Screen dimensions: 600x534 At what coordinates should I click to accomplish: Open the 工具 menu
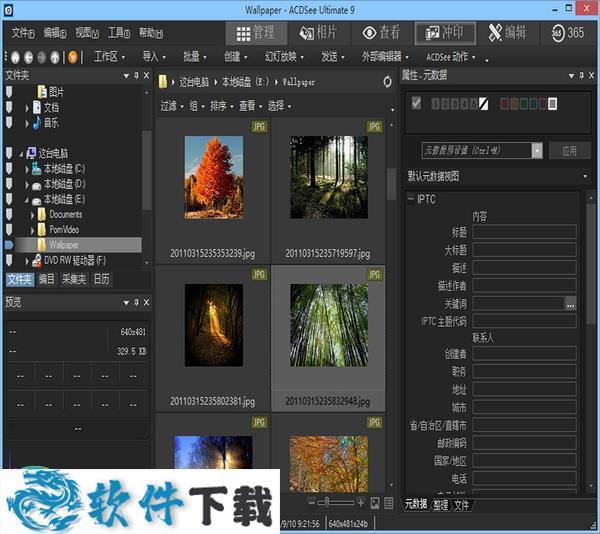point(119,33)
